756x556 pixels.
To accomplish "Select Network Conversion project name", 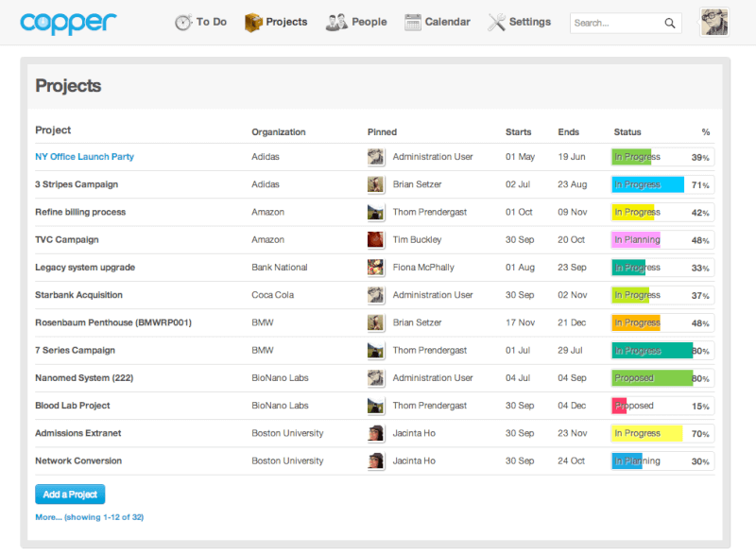I will (78, 460).
